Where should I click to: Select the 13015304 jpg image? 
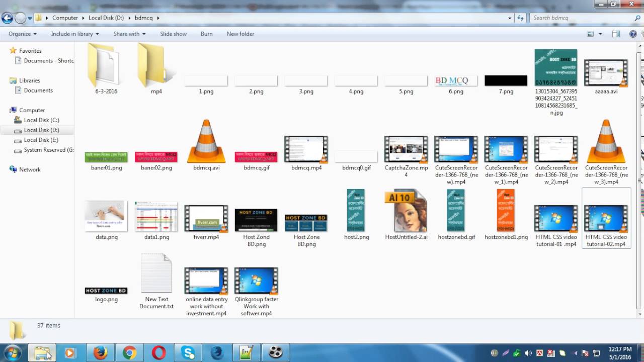pos(556,82)
